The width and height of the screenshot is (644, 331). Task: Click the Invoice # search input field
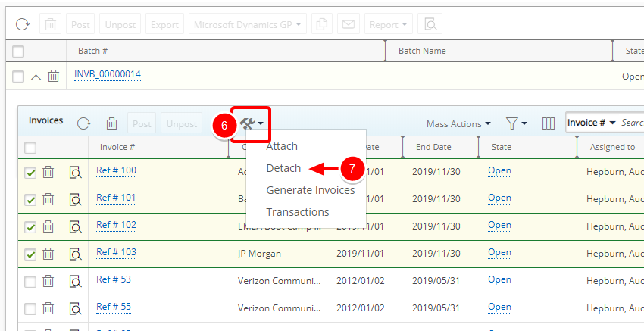pyautogui.click(x=632, y=123)
